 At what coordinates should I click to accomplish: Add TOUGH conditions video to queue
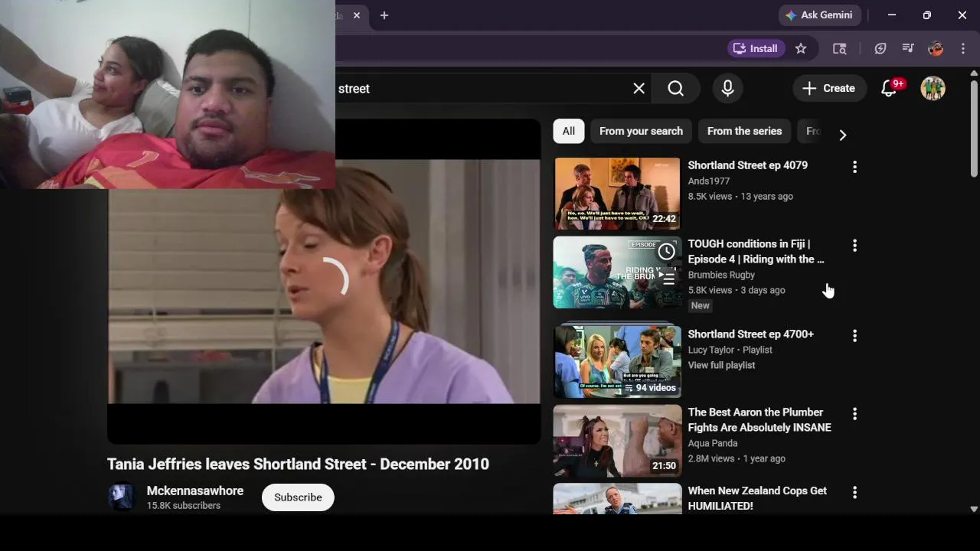pyautogui.click(x=668, y=279)
